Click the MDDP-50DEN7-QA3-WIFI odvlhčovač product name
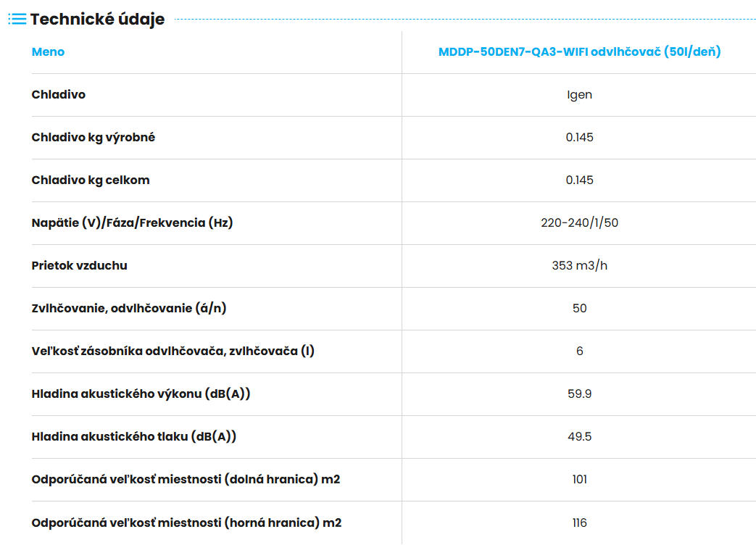Screen dimensions: 756x558 point(579,51)
